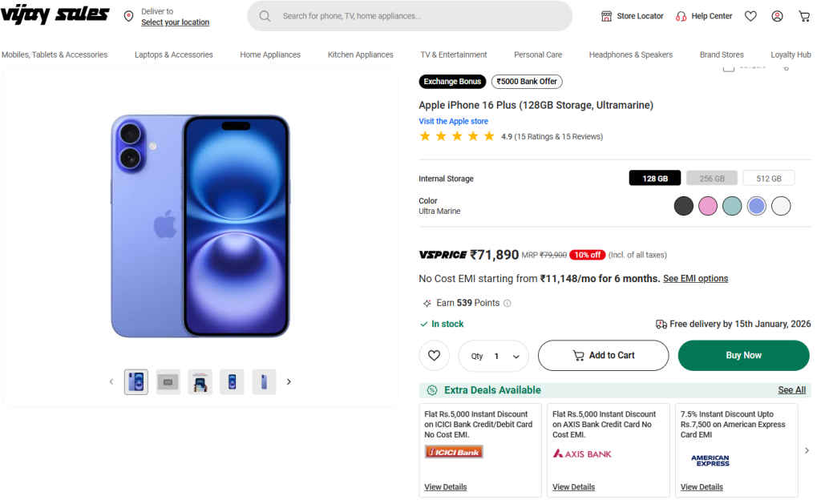Select 256 GB internal storage option
The image size is (821, 504).
point(712,179)
